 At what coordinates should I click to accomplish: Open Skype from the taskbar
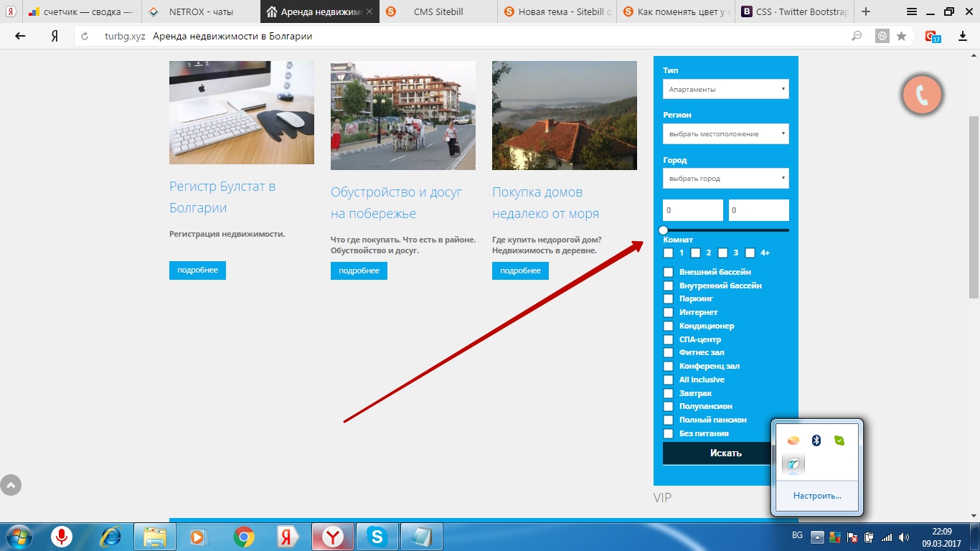377,537
